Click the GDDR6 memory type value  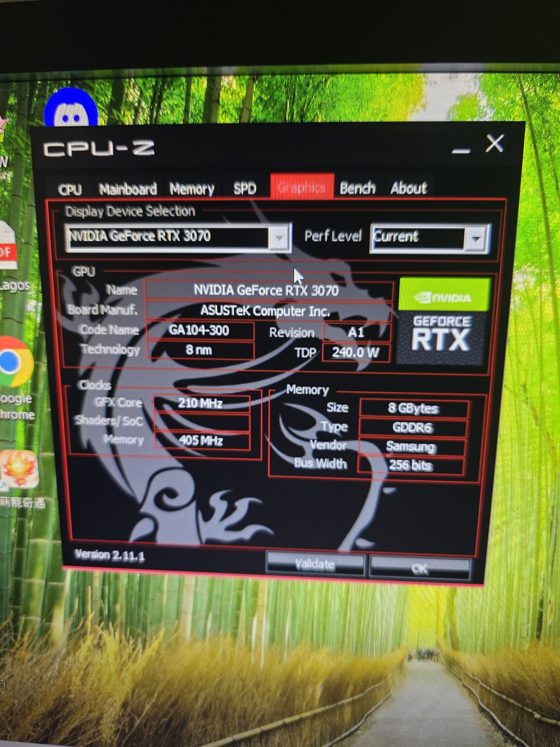coord(412,427)
